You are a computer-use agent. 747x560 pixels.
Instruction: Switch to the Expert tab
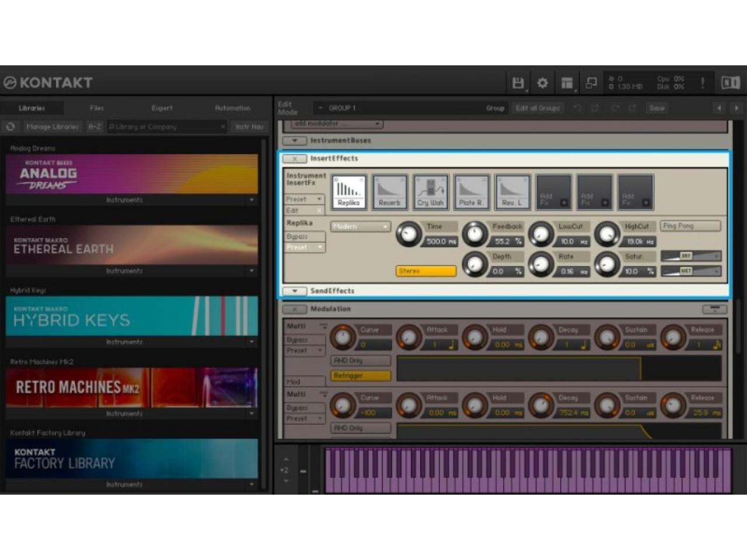click(x=162, y=108)
